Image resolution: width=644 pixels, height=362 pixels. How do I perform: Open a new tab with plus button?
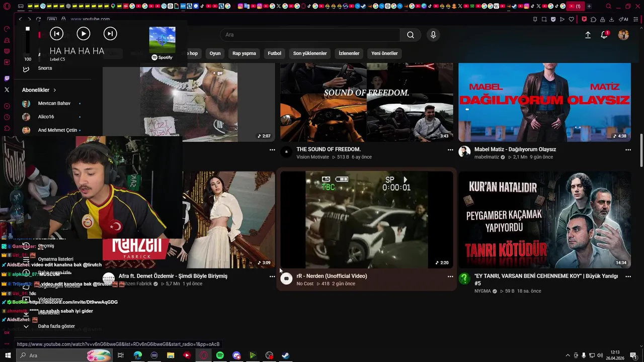pyautogui.click(x=589, y=6)
